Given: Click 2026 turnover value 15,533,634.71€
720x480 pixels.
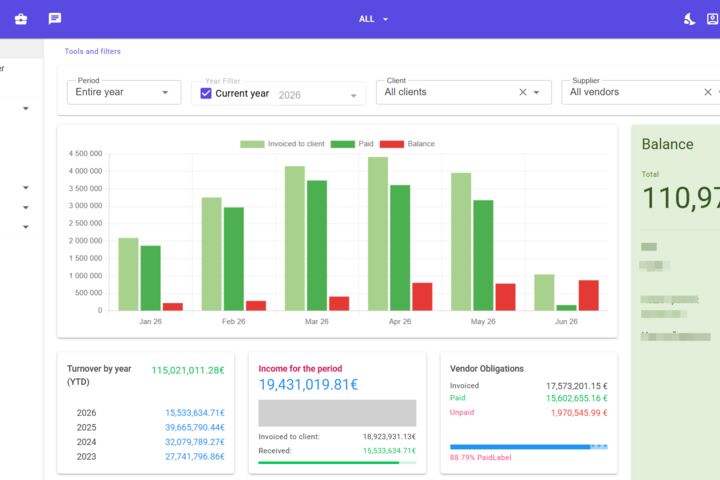Looking at the screenshot, I should (195, 413).
